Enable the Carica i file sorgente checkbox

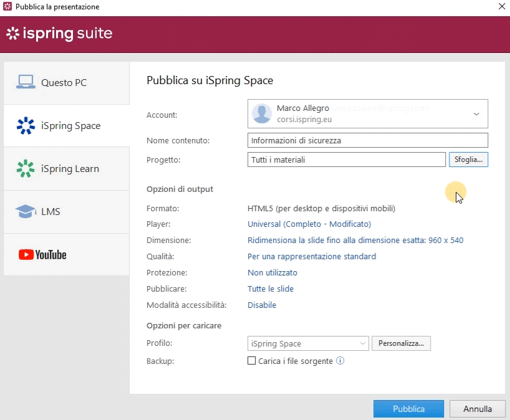coord(252,361)
